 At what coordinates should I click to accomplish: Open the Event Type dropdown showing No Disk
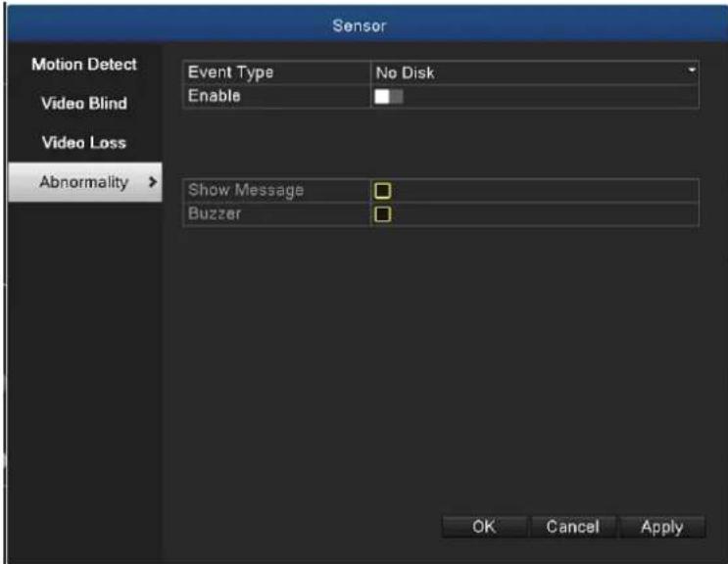535,72
